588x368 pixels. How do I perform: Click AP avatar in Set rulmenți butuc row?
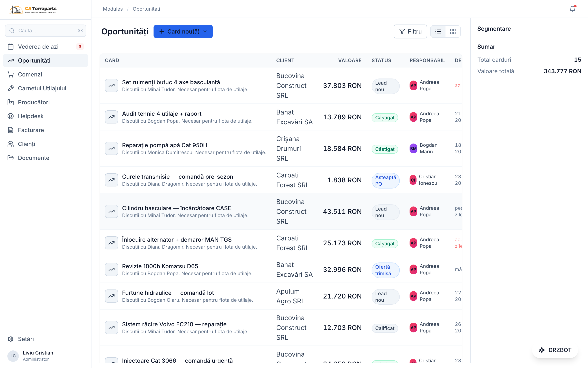click(x=413, y=85)
